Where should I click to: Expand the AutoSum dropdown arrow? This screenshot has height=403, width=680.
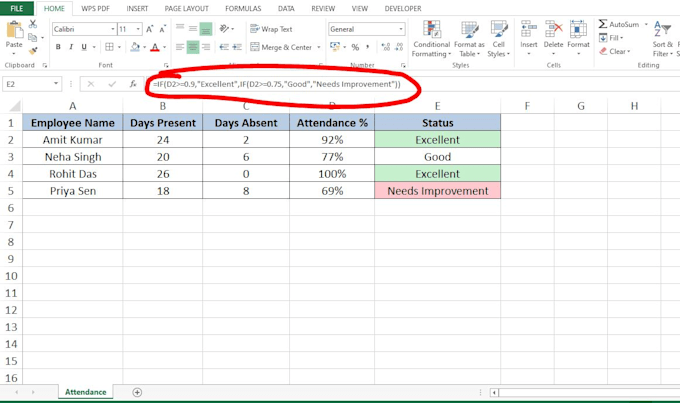pyautogui.click(x=646, y=24)
